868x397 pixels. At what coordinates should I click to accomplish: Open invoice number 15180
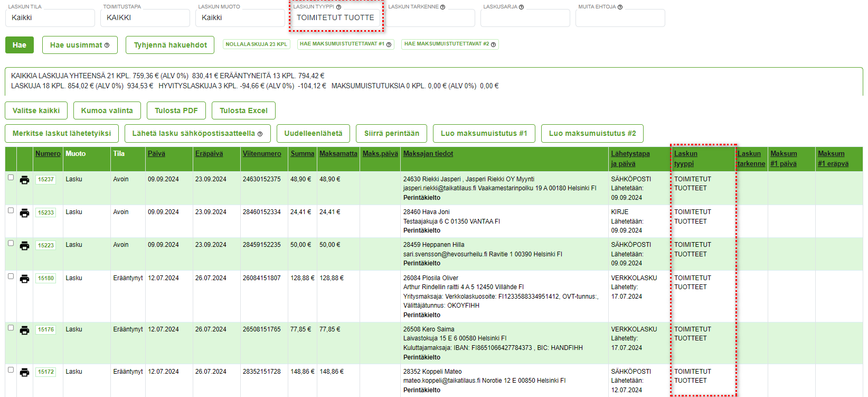(x=46, y=279)
